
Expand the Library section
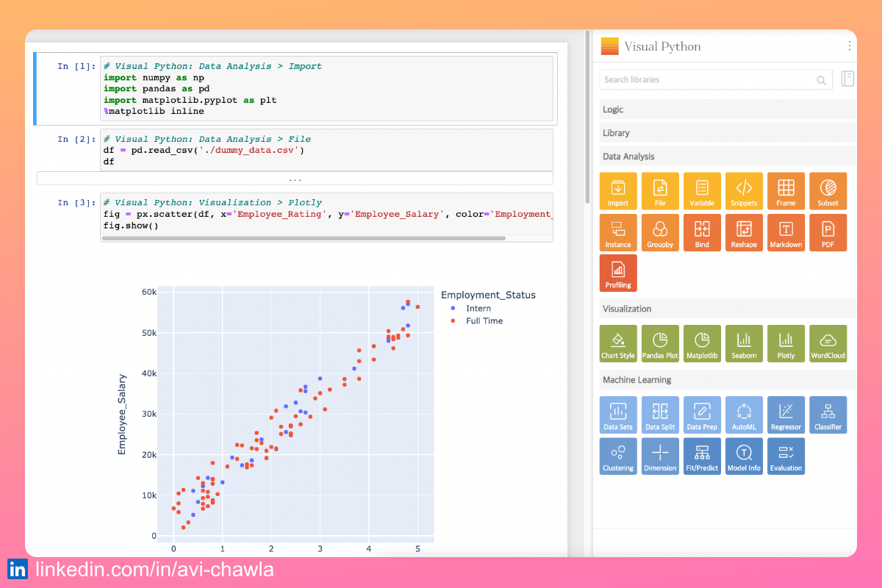pos(726,132)
